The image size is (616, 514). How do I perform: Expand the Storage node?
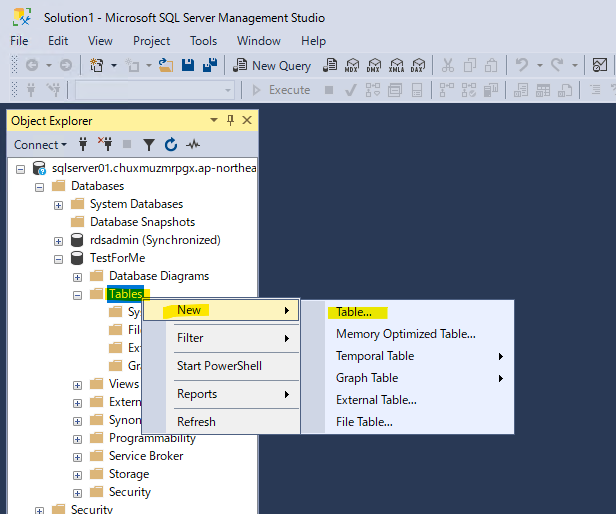tap(77, 475)
